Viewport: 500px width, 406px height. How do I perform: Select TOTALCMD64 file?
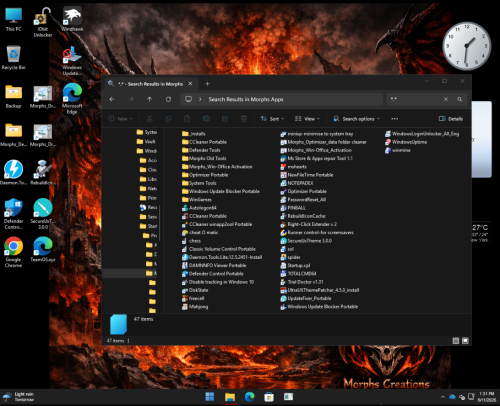(298, 274)
